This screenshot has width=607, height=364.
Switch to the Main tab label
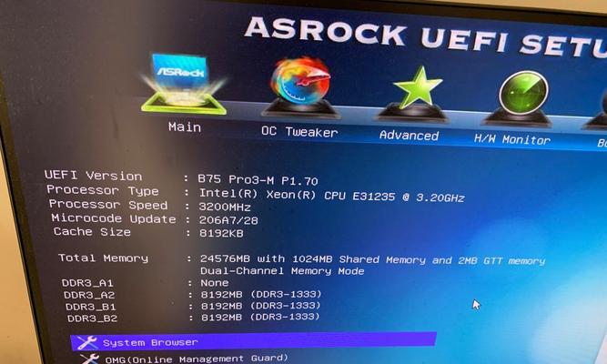[185, 127]
